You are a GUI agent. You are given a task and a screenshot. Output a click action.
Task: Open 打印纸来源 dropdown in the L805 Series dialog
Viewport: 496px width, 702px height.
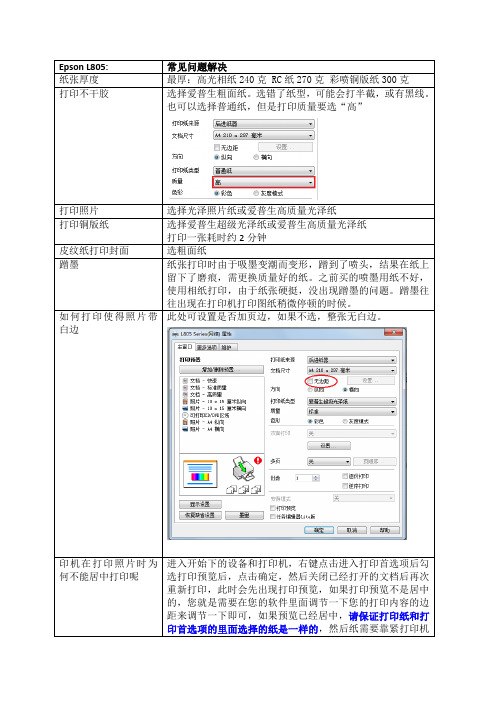pyautogui.click(x=352, y=360)
